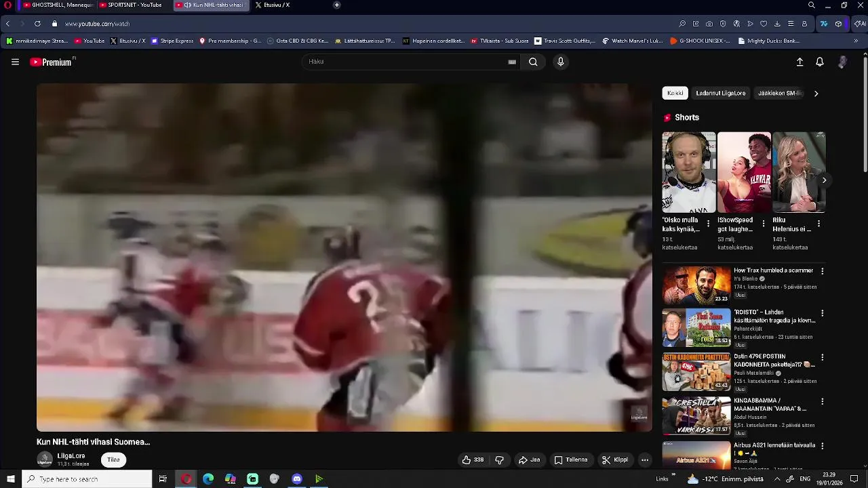Open LiigaLore channel avatar
Image resolution: width=868 pixels, height=488 pixels.
point(45,460)
